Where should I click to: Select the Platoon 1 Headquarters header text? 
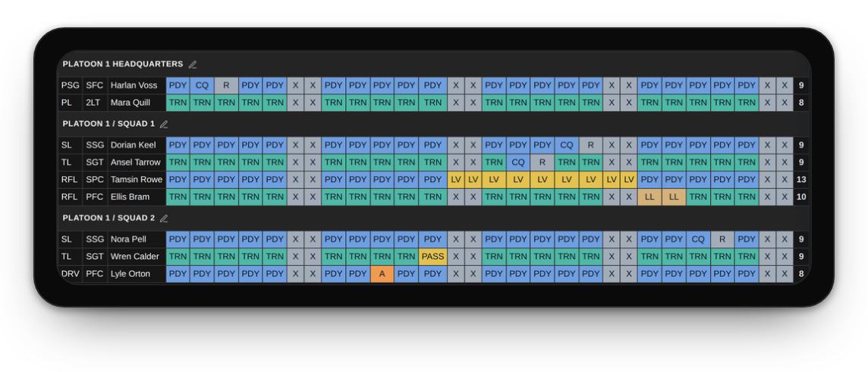click(x=123, y=65)
